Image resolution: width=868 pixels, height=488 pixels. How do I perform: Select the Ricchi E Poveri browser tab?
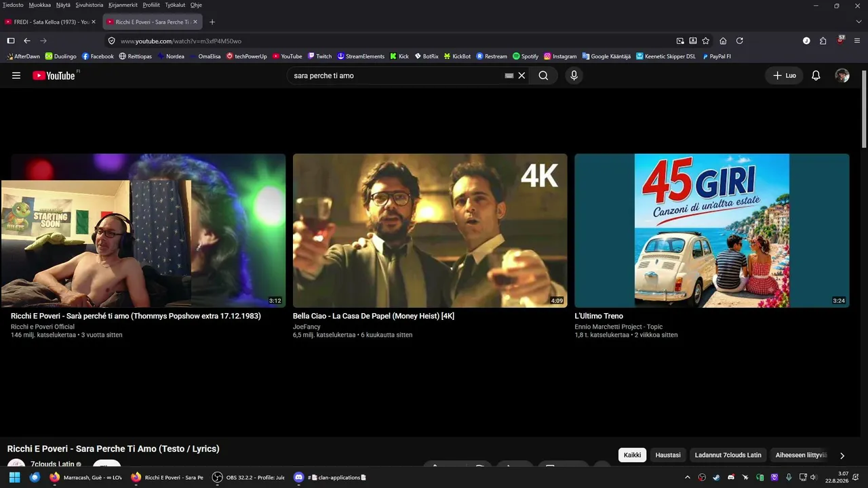(153, 22)
